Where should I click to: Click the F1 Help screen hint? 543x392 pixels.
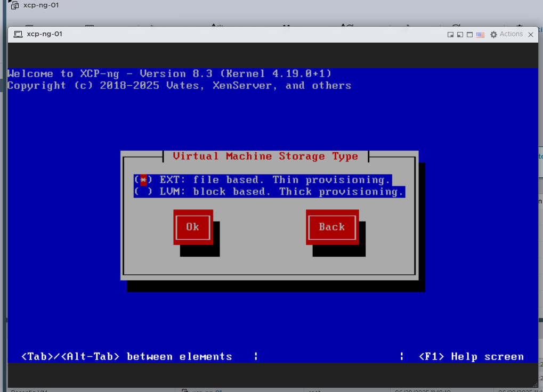click(471, 356)
